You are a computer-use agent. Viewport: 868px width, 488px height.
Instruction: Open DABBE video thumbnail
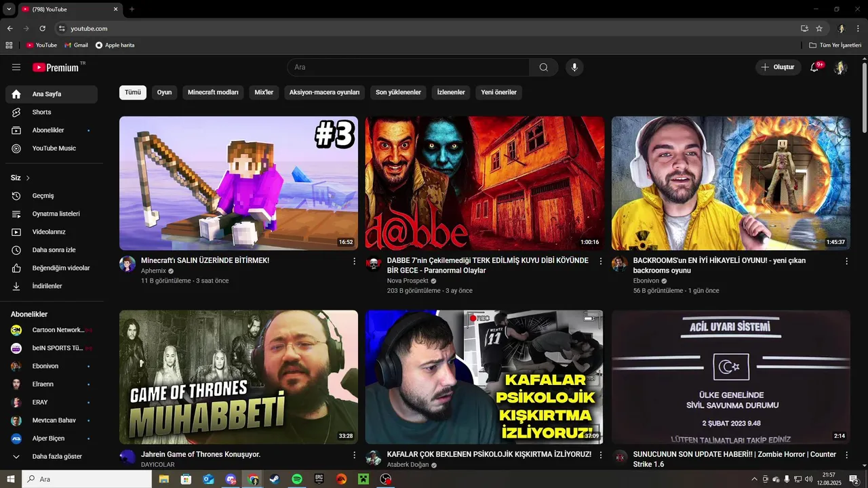[x=485, y=183]
